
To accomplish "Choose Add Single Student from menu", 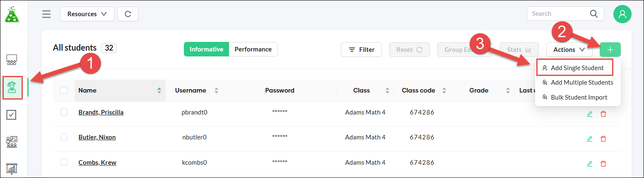I will coord(574,68).
